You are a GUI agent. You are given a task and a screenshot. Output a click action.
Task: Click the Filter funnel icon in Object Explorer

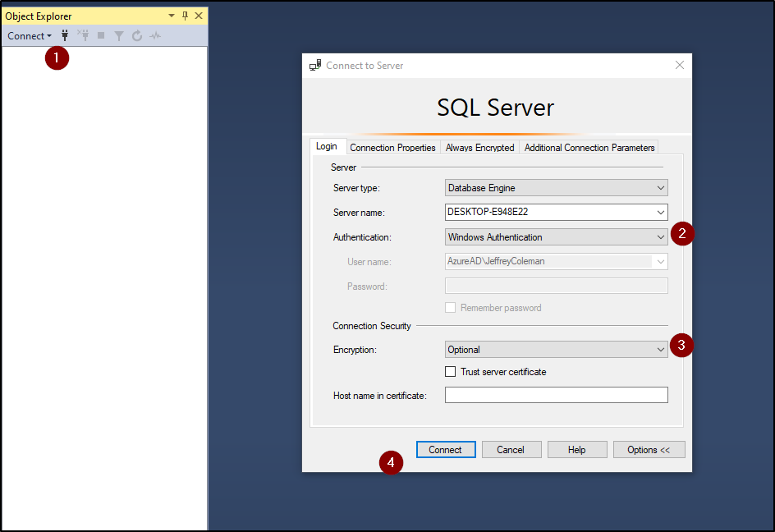118,35
